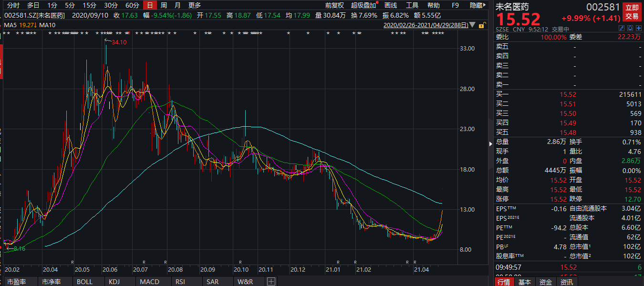
Task: Click the 立即交易 trade button
Action: (x=632, y=12)
